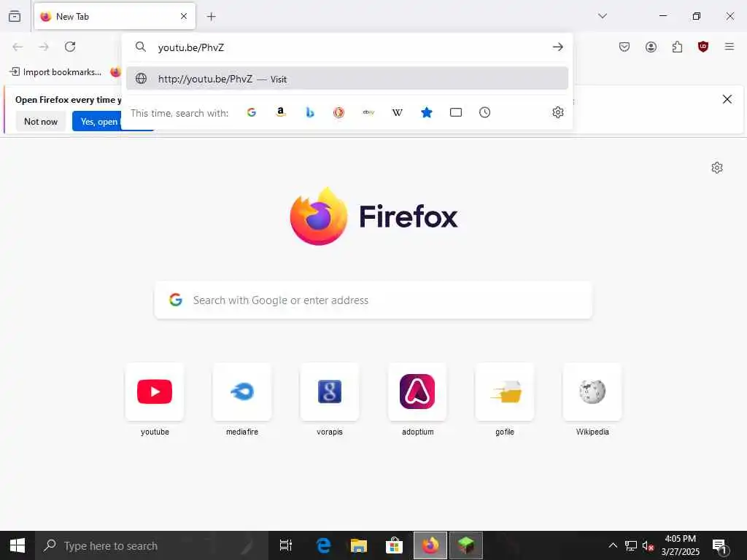Go back one page
The image size is (747, 560).
coord(18,47)
